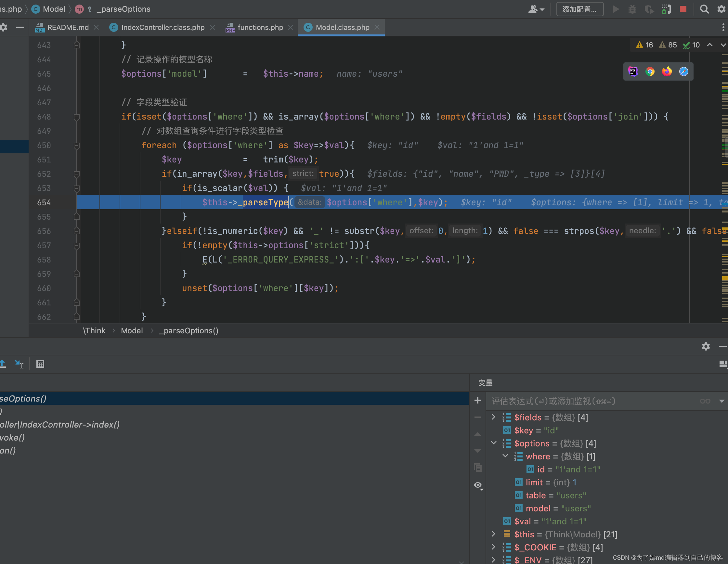
Task: Toggle fold marker at line 650 foreach
Action: (77, 146)
